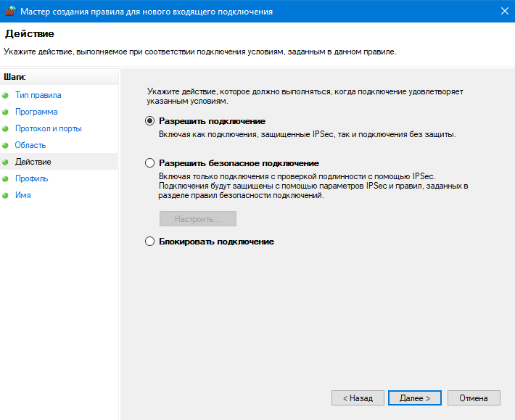
Task: Open the Программа step in sidebar
Action: [36, 112]
